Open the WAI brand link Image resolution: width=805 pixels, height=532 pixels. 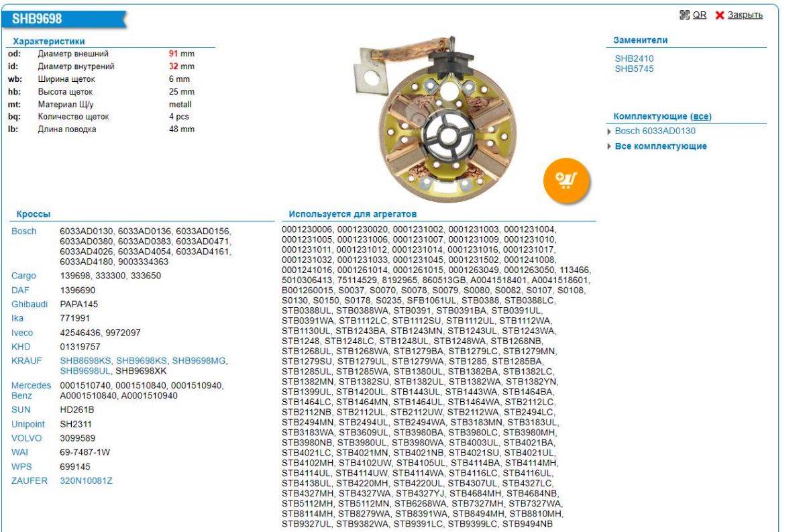pos(20,452)
